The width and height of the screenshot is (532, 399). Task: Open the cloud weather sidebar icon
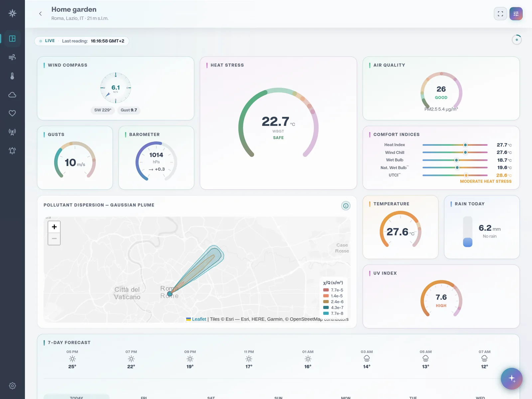tap(12, 95)
